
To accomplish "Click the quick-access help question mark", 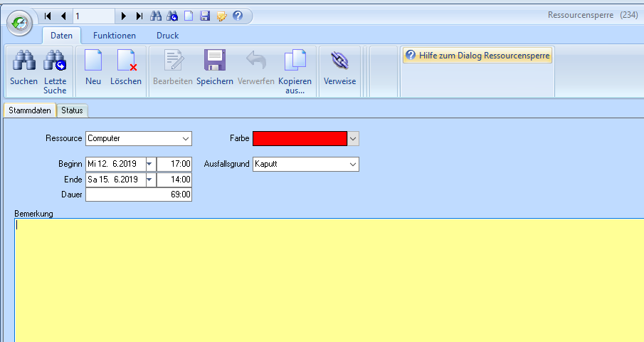I will click(238, 16).
